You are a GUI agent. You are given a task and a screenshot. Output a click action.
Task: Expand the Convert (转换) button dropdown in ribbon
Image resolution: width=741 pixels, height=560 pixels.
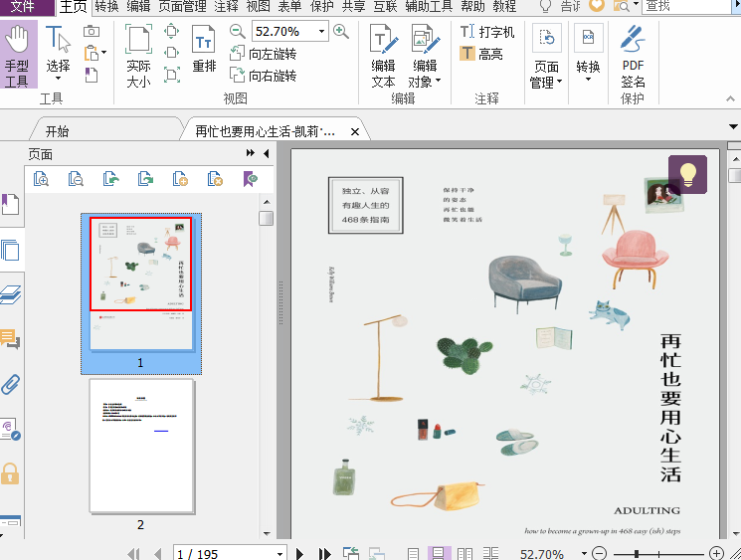(x=588, y=68)
